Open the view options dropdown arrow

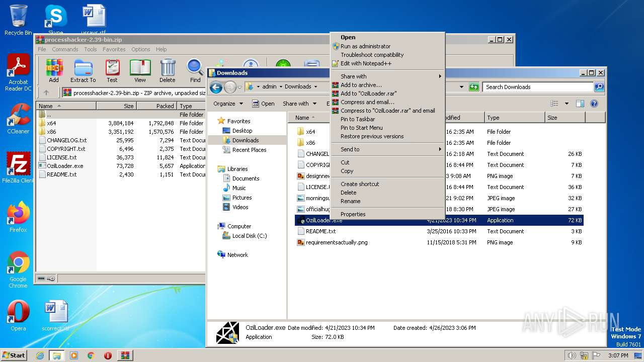coord(566,104)
